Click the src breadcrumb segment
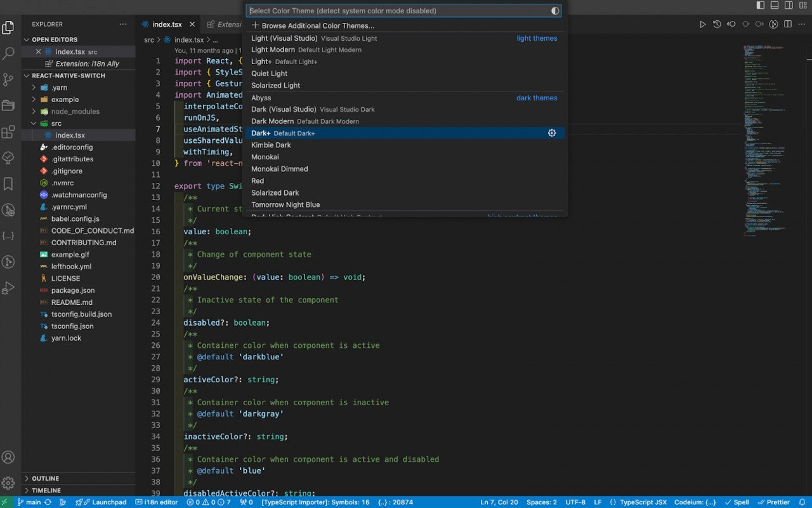The height and width of the screenshot is (508, 812). [148, 39]
